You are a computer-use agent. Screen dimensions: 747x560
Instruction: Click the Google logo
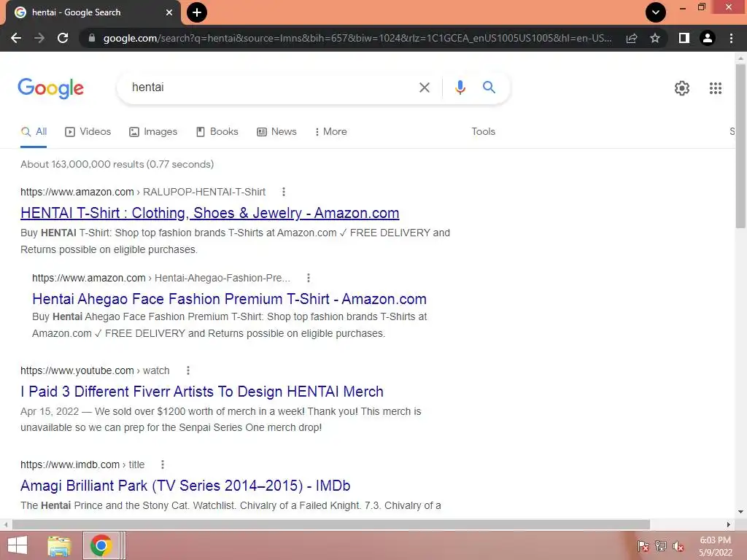click(x=51, y=88)
